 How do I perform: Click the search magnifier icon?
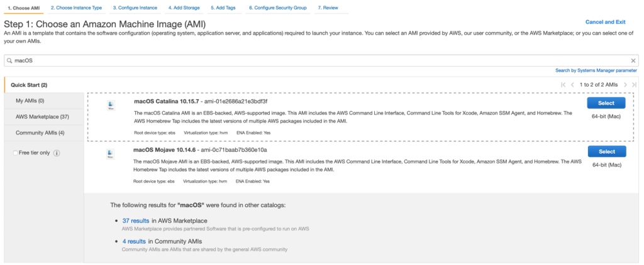pos(9,61)
